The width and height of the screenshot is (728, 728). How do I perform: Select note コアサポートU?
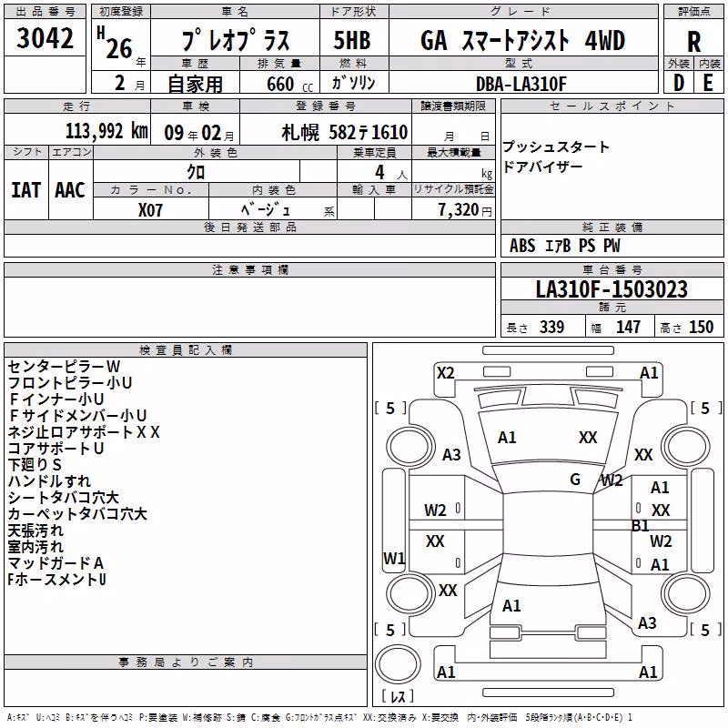[56, 449]
